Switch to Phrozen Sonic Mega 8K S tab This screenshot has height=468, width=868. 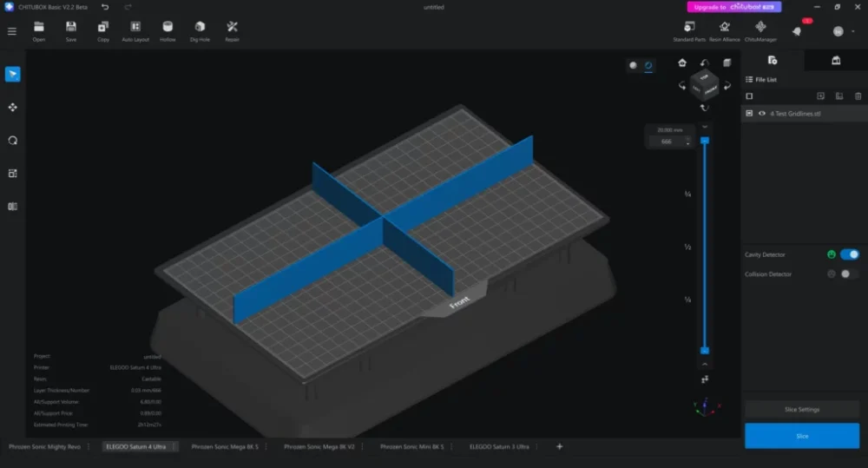click(x=225, y=446)
